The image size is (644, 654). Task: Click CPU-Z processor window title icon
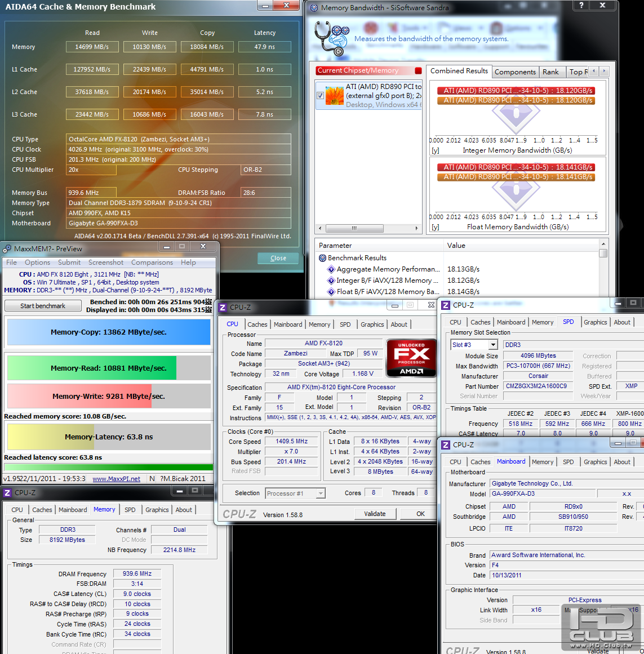(x=223, y=308)
